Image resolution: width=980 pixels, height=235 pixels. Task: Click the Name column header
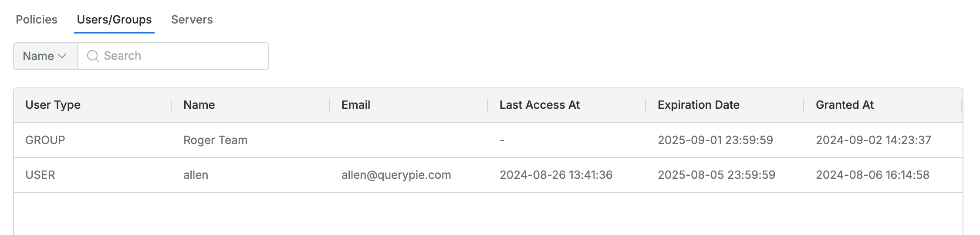click(199, 105)
